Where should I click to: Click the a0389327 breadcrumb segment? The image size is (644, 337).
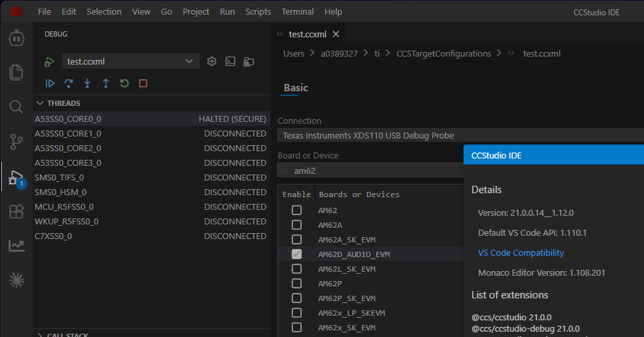click(x=339, y=53)
